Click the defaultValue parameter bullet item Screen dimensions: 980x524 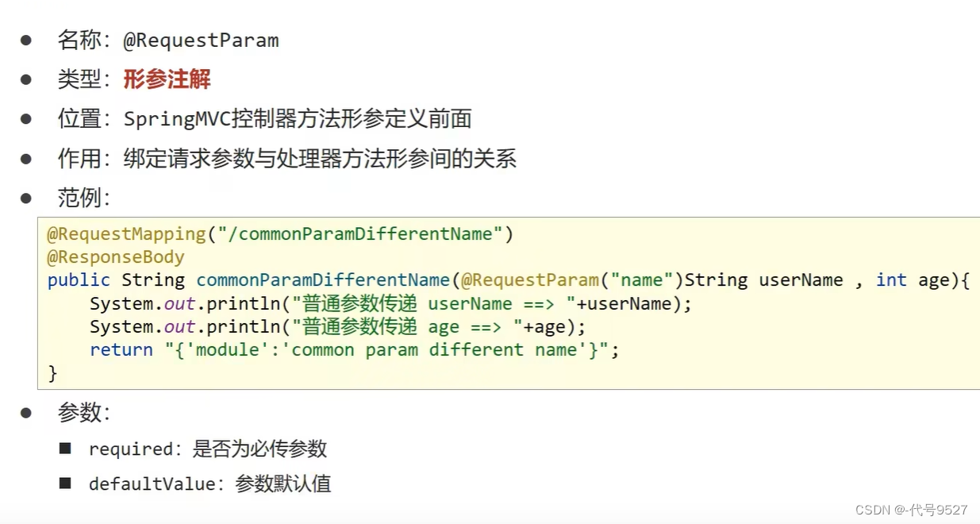[x=210, y=484]
